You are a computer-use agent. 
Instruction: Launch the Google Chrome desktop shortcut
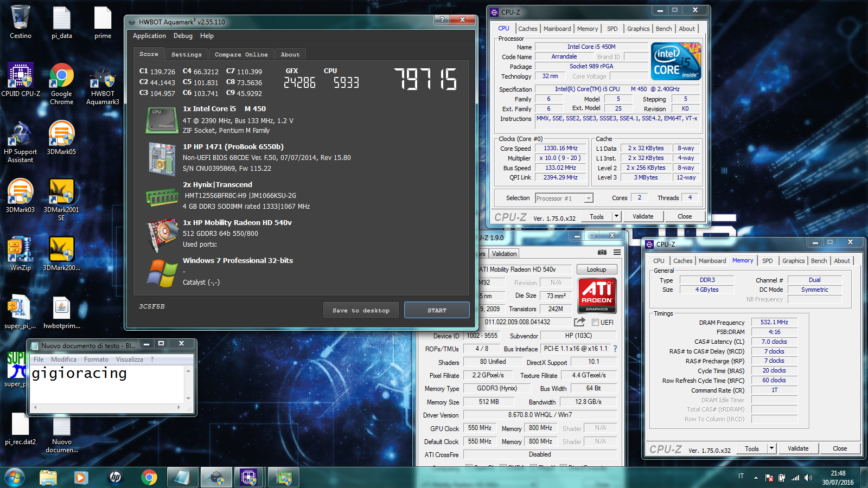pyautogui.click(x=62, y=84)
